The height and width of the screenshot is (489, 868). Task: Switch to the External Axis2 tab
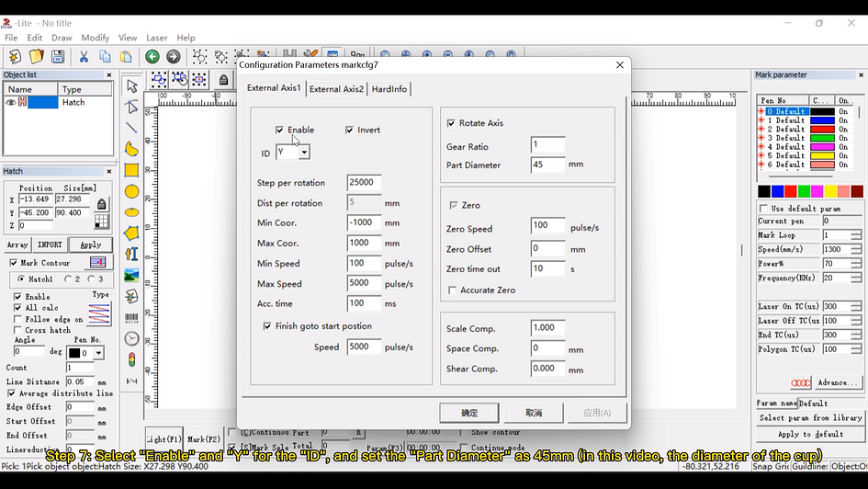click(x=336, y=89)
